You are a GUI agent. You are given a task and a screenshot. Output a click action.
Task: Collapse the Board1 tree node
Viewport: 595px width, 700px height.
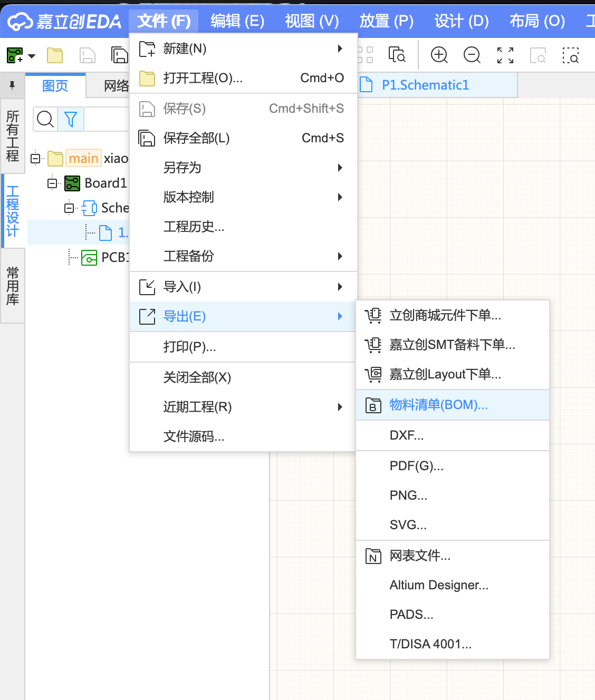pyautogui.click(x=52, y=183)
